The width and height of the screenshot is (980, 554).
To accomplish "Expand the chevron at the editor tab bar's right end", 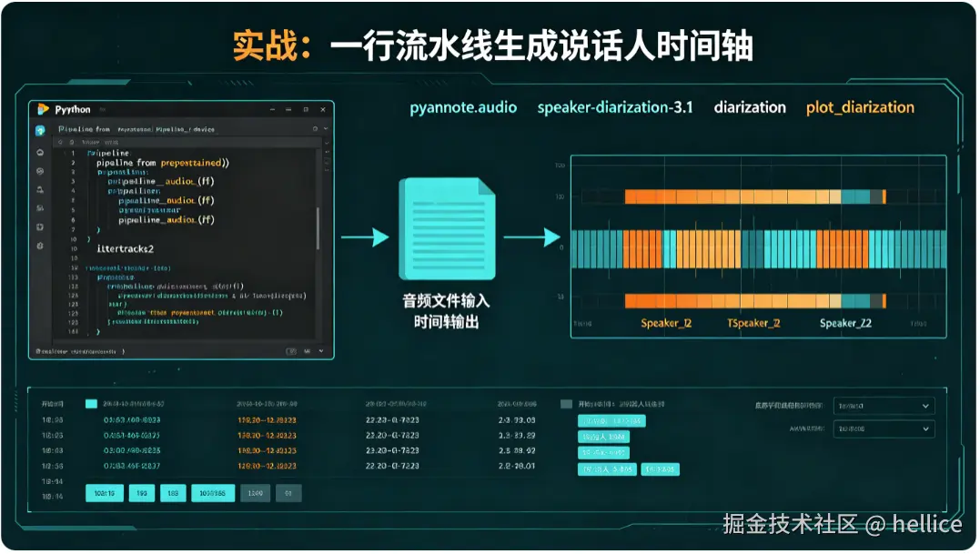I will [x=326, y=128].
